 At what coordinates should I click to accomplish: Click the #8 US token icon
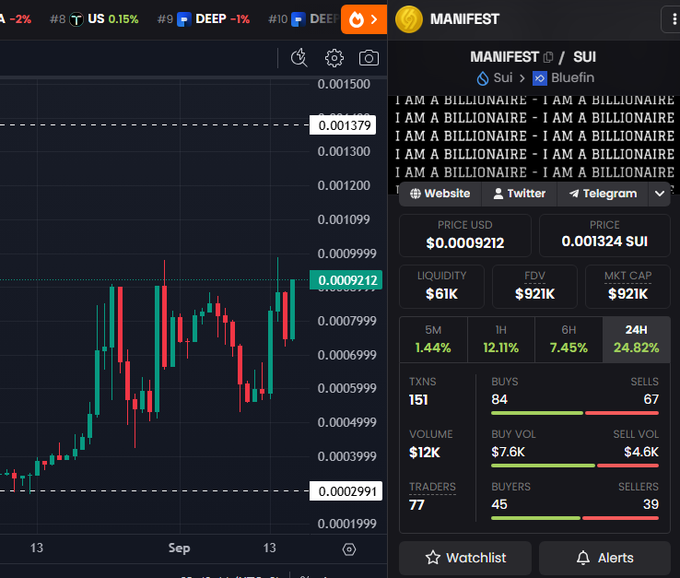pos(76,19)
